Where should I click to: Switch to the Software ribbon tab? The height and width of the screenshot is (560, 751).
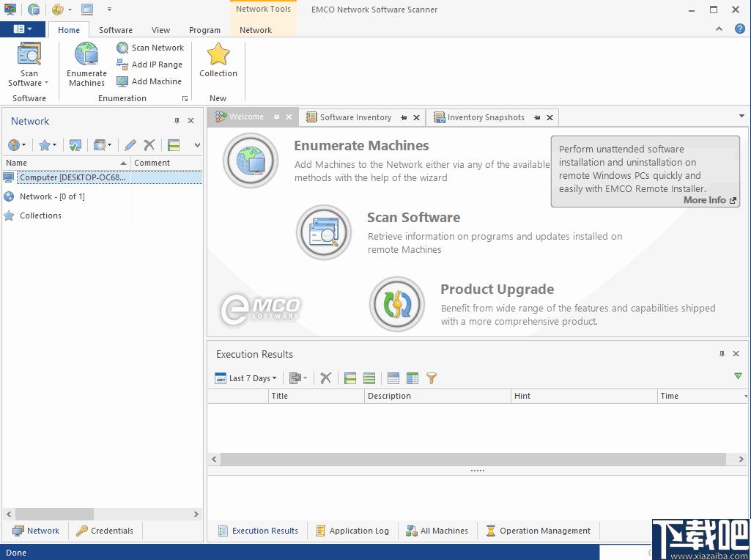click(x=116, y=30)
